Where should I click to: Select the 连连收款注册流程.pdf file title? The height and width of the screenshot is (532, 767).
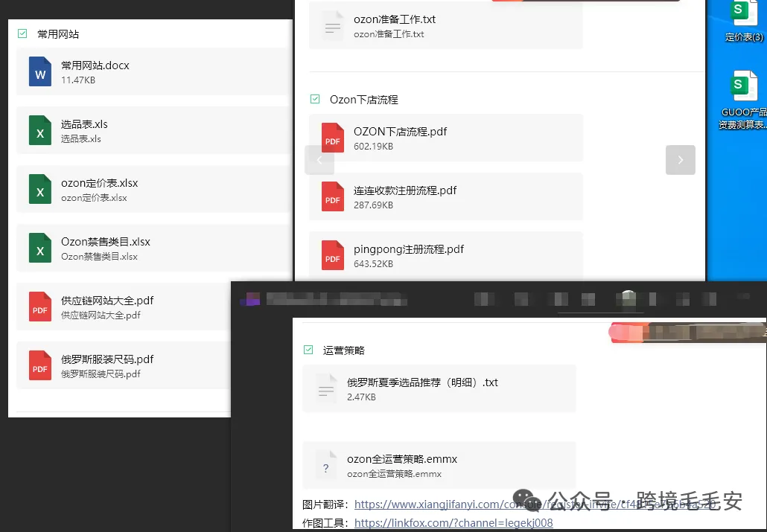coord(405,190)
